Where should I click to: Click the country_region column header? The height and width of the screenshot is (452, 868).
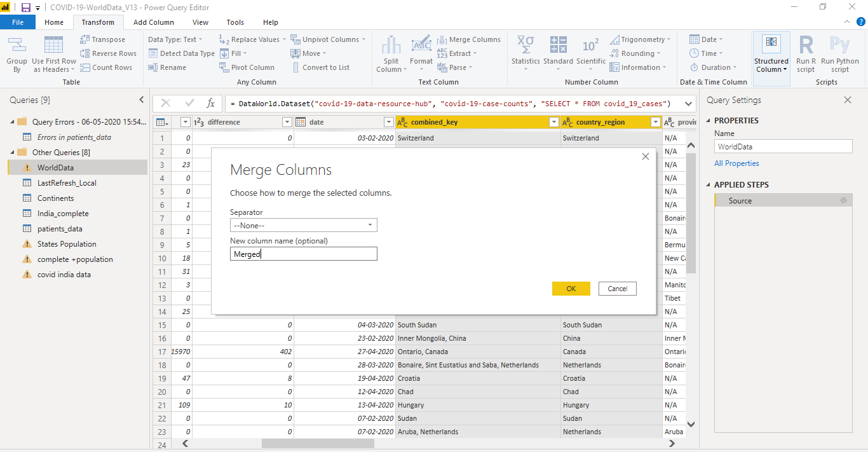click(611, 122)
